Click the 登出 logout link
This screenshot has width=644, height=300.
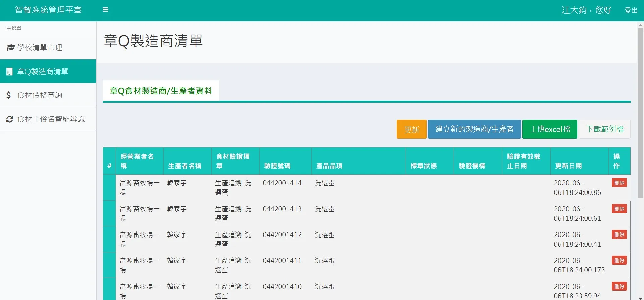(631, 10)
